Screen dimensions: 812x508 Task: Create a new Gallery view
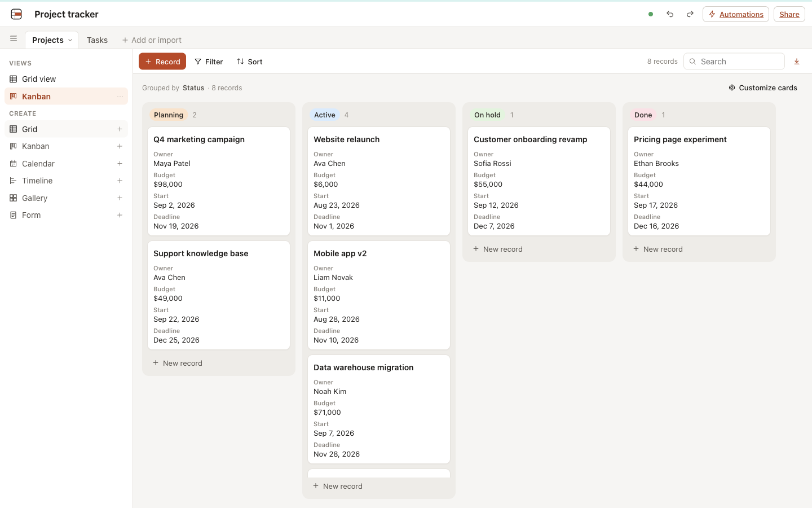(67, 198)
